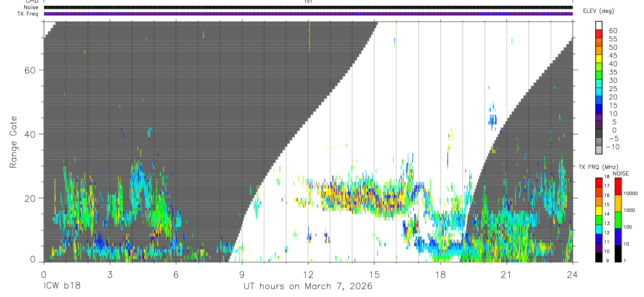The width and height of the screenshot is (644, 297).
Task: Click the TX Freq strip at top
Action: (308, 14)
